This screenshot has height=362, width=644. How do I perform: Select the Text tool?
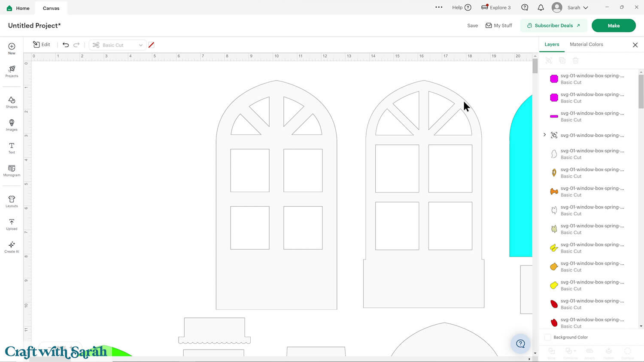pyautogui.click(x=12, y=148)
